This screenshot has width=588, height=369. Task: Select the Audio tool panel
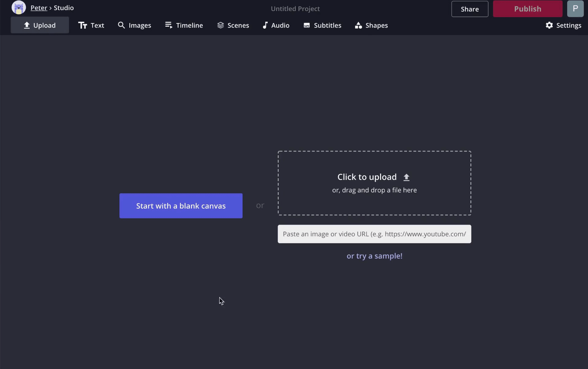click(276, 25)
